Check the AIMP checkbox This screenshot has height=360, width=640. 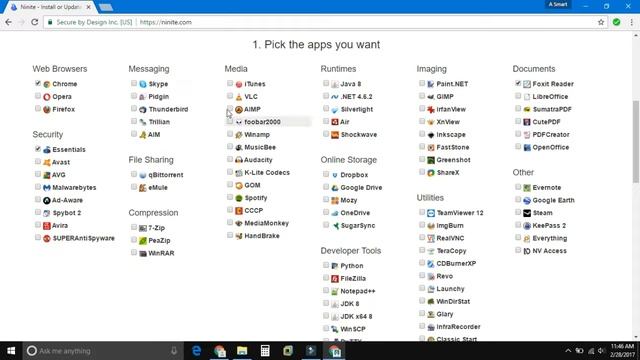(230, 109)
